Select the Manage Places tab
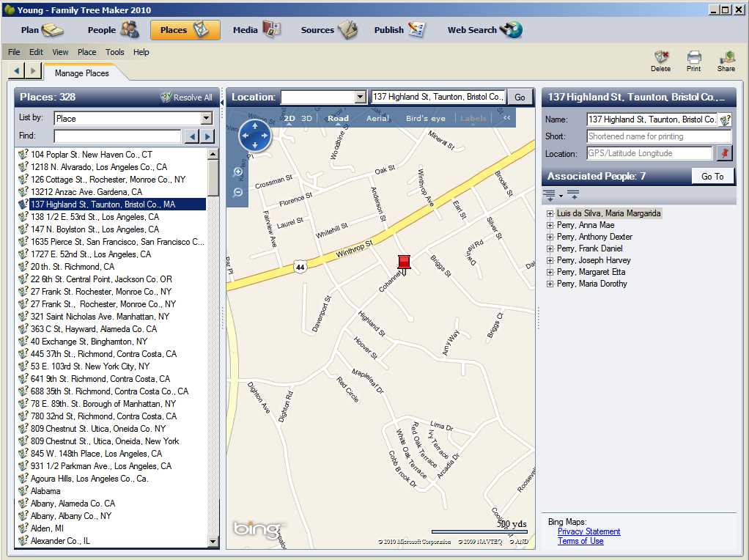 point(81,73)
